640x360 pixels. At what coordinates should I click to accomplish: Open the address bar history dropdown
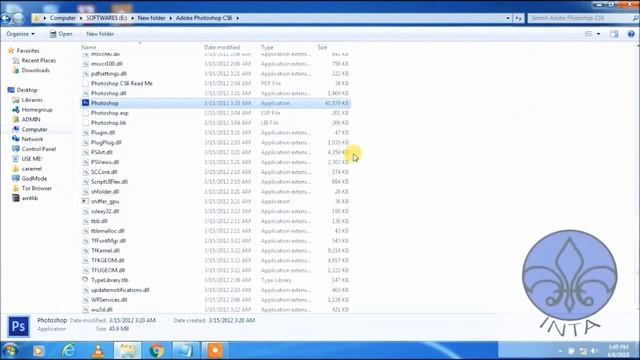tap(508, 18)
